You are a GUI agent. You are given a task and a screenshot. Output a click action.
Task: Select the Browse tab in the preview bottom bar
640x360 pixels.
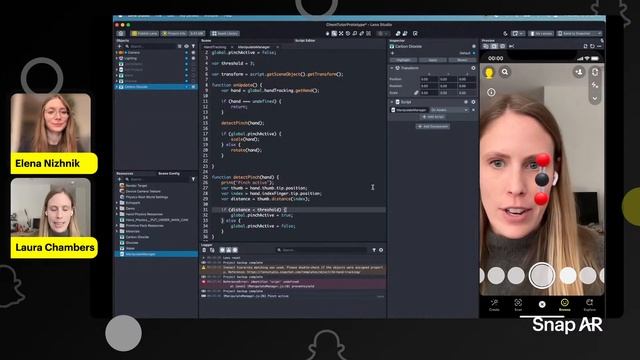[x=564, y=305]
